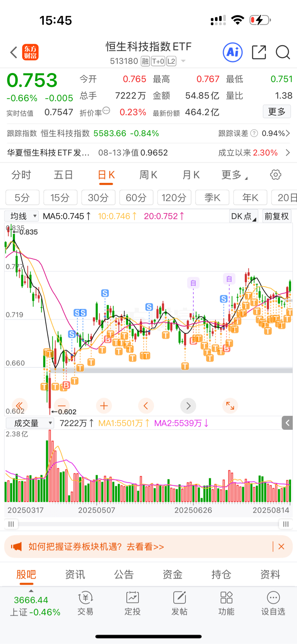This screenshot has width=297, height=644.
Task: Zoom in chart with plus icon
Action: tap(104, 406)
